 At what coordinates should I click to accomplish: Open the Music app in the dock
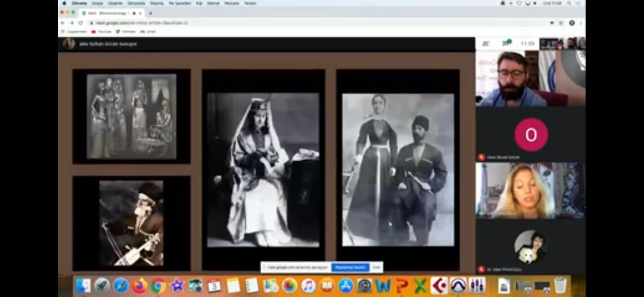click(x=308, y=285)
